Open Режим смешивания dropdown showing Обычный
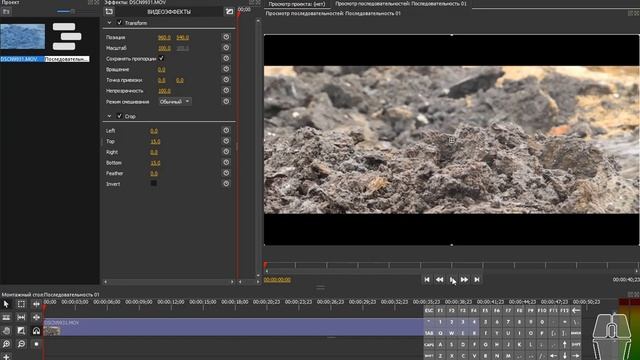This screenshot has width=640, height=360. coord(175,101)
